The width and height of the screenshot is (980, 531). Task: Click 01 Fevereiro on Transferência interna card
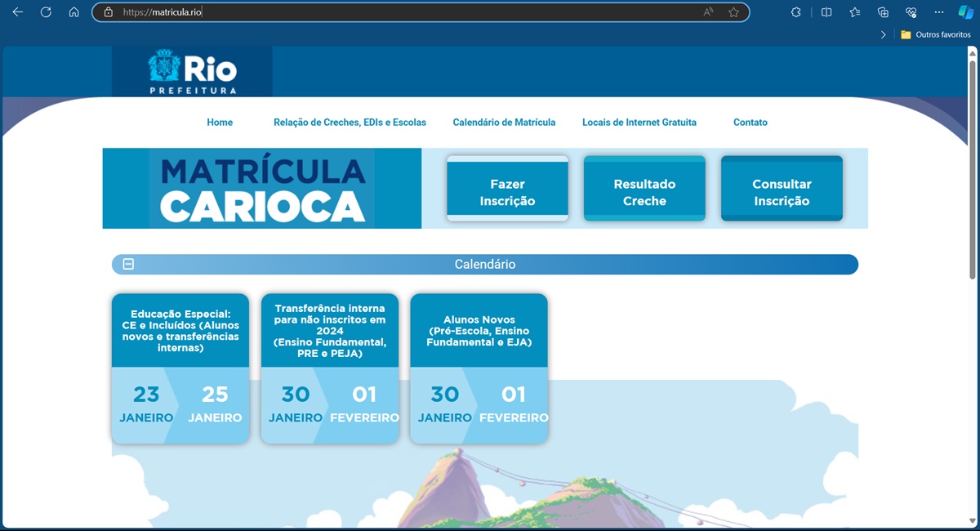point(364,404)
